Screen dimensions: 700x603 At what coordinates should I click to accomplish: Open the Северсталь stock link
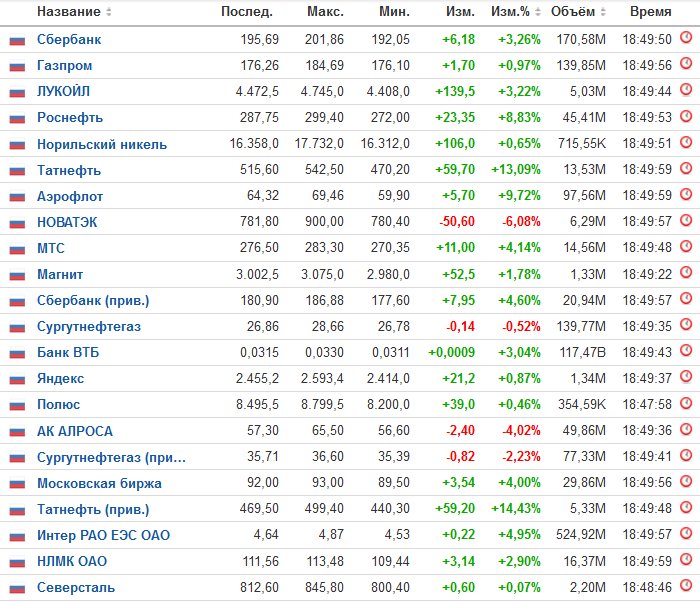(76, 587)
